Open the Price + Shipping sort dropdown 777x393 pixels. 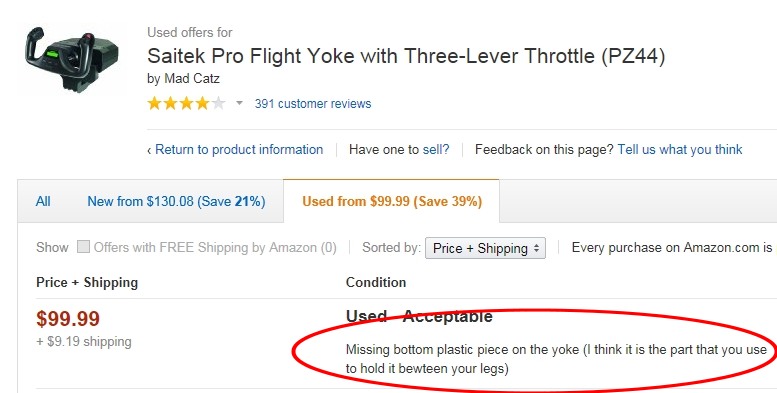485,248
